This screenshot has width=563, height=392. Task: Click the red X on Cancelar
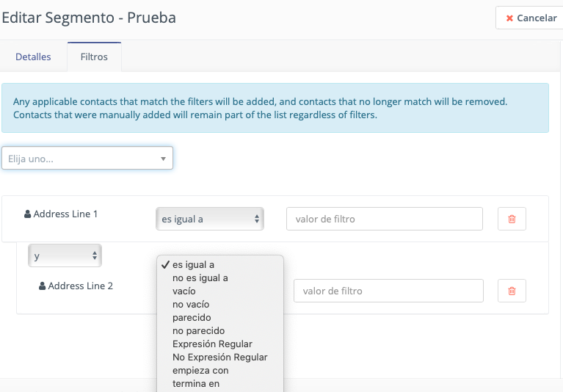coord(509,18)
